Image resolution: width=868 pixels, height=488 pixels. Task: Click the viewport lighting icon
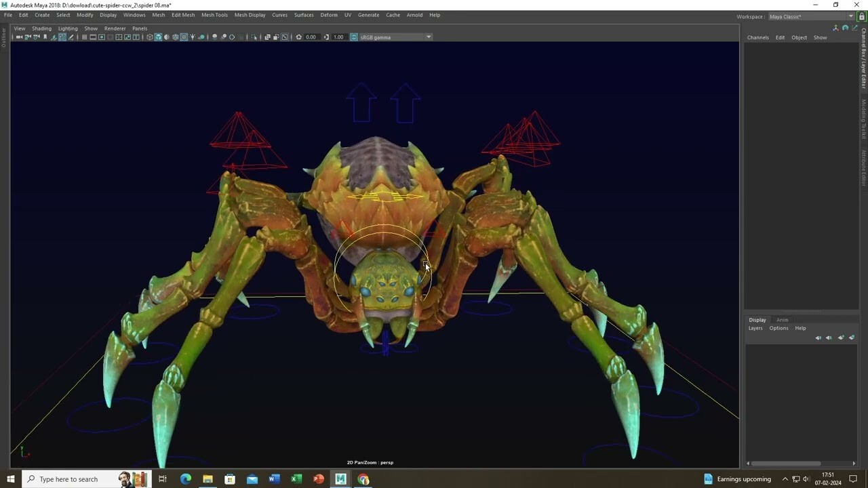tap(192, 37)
